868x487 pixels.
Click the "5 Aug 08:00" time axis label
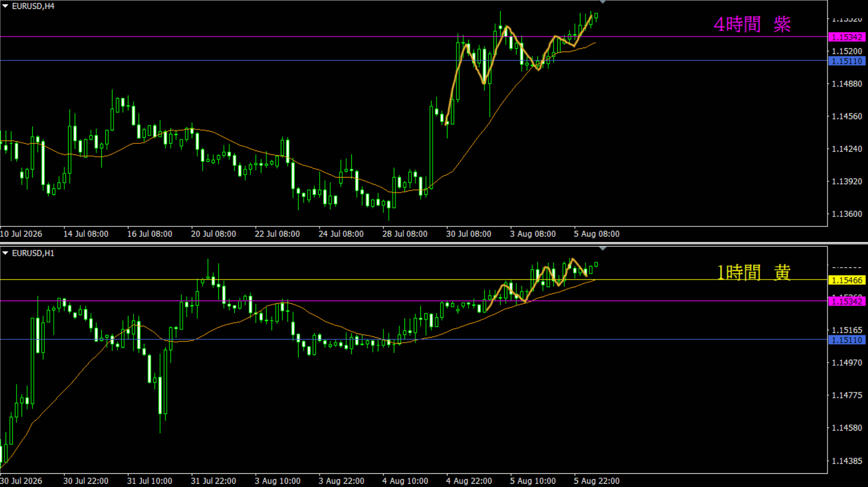coord(597,234)
